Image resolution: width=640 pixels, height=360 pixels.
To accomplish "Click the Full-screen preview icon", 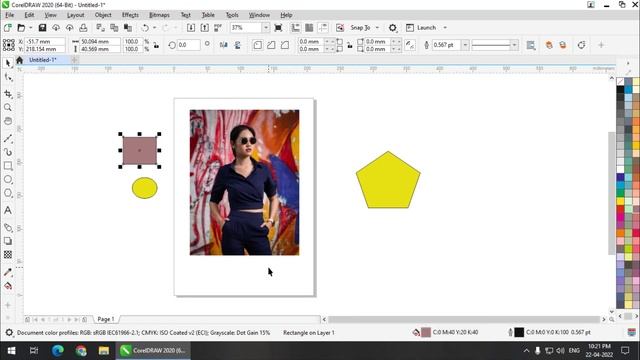I will [278, 28].
